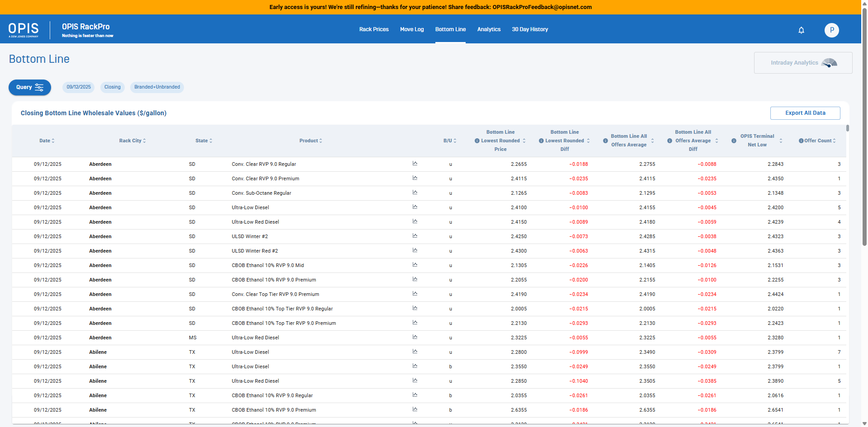868x427 pixels.
Task: Open chart for Conv. Clear RVP 9.0 Regular
Action: tap(415, 164)
